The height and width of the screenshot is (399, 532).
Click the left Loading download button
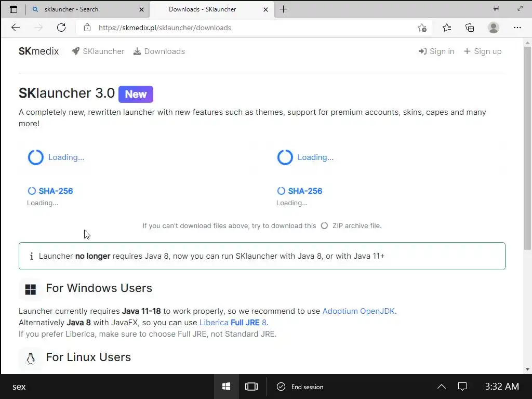pyautogui.click(x=56, y=157)
